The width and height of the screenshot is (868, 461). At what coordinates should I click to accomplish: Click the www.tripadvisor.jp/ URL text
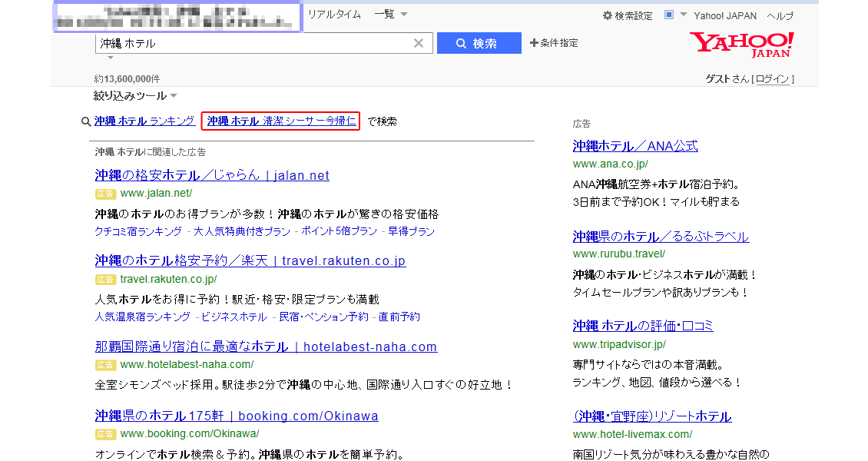click(619, 344)
